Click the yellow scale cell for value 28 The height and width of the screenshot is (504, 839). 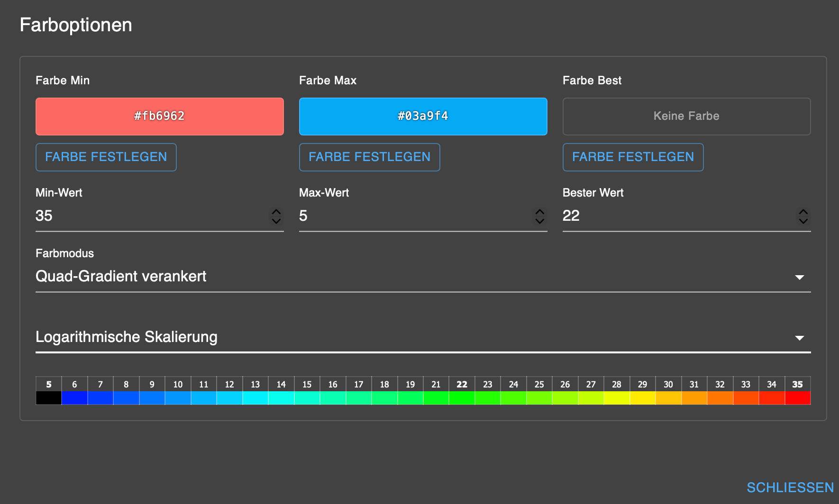617,391
